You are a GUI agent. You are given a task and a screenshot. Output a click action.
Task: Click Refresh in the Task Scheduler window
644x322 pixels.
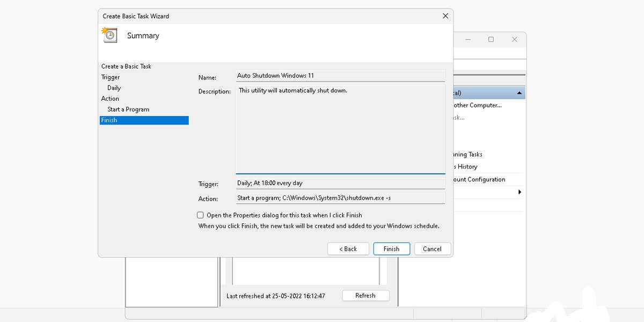(x=365, y=296)
